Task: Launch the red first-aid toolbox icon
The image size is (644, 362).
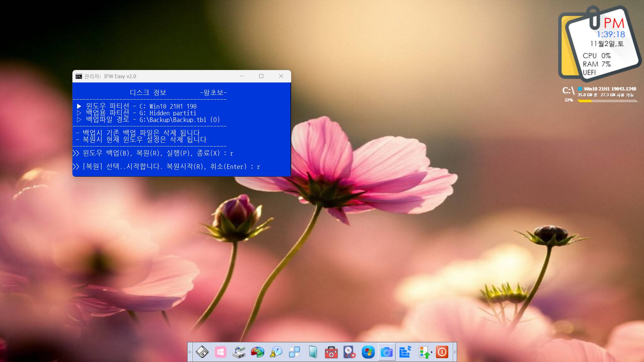Action: click(x=331, y=352)
